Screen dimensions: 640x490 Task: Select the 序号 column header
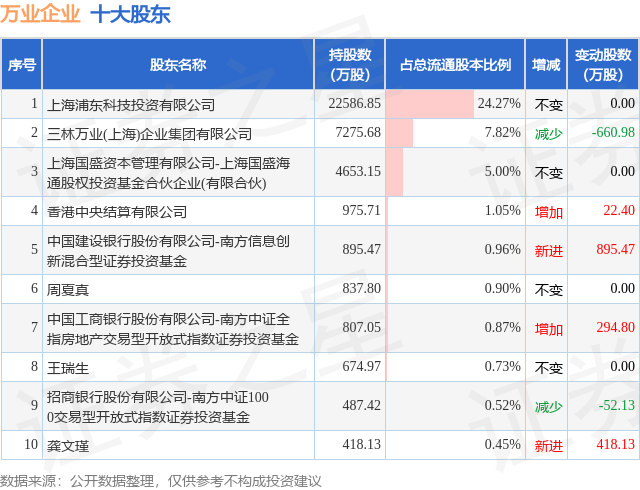[x=22, y=65]
